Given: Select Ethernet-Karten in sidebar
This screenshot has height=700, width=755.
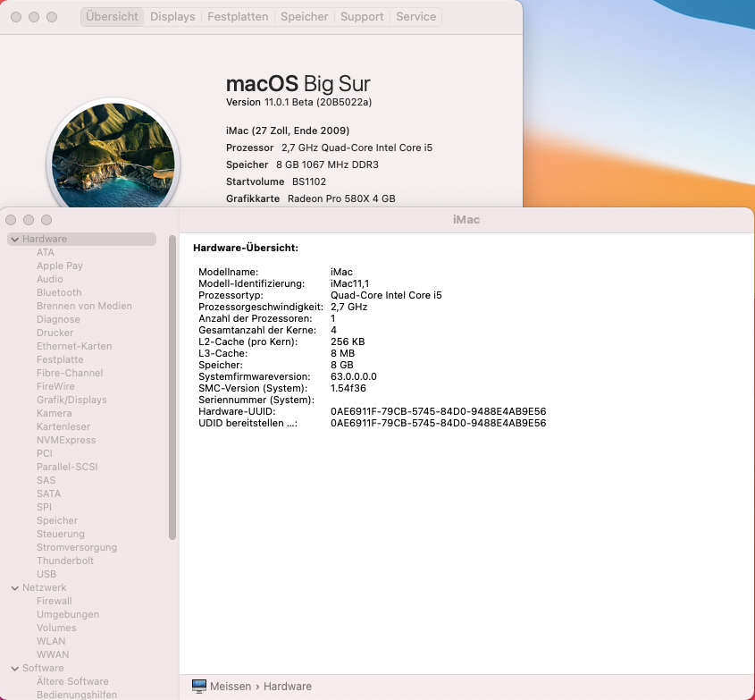Looking at the screenshot, I should click(74, 346).
